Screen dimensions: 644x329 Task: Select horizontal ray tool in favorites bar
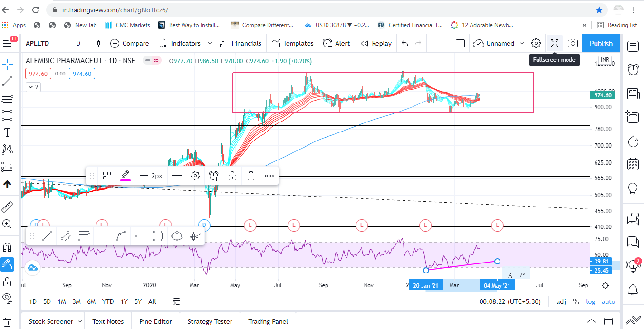[140, 235]
